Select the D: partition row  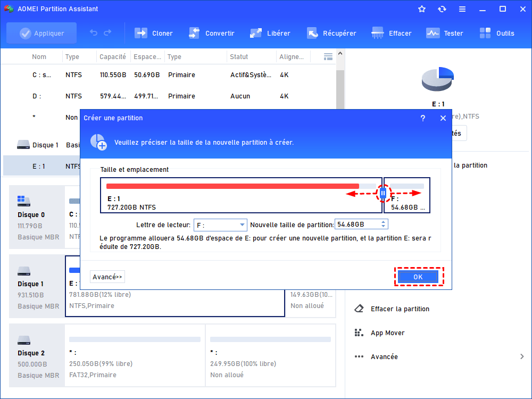pyautogui.click(x=168, y=96)
